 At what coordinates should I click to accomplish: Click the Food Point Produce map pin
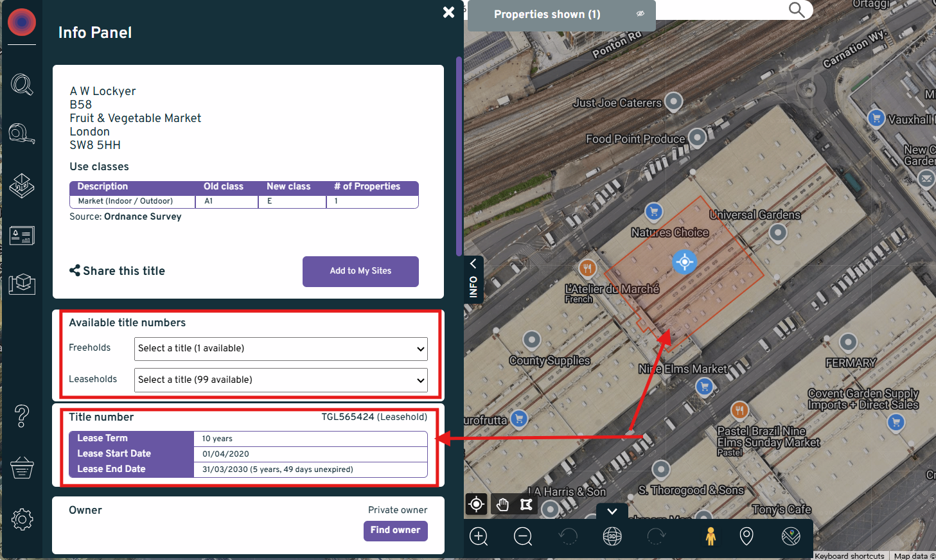pos(697,137)
